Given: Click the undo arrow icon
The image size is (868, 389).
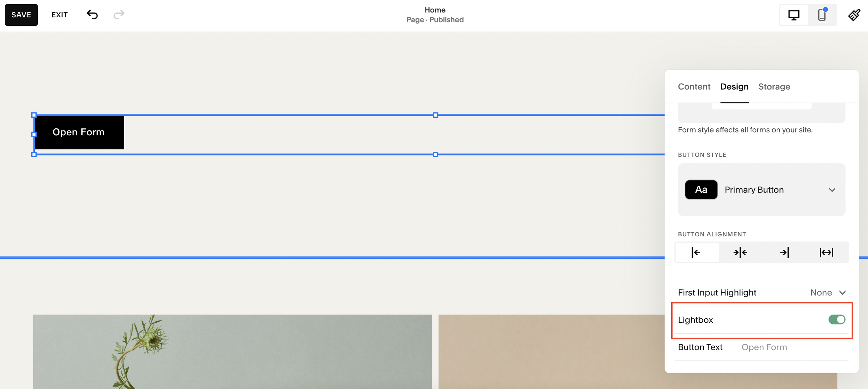Looking at the screenshot, I should point(92,15).
